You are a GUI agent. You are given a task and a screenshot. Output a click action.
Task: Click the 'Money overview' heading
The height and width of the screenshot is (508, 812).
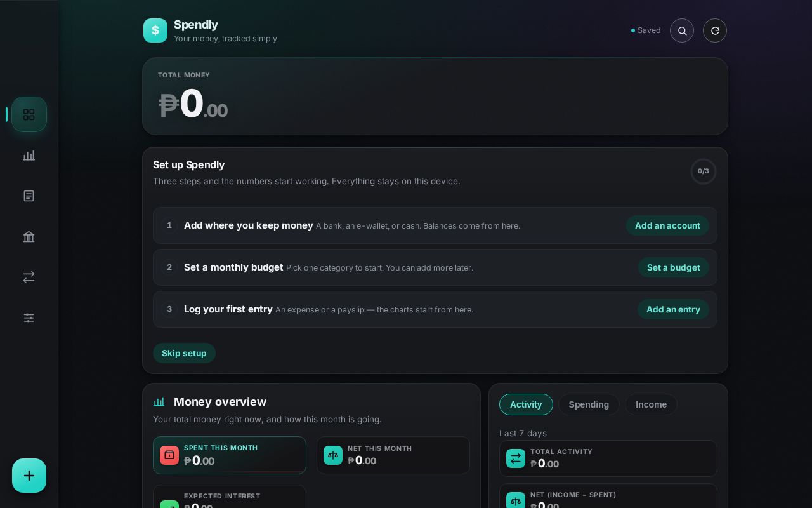pos(220,402)
